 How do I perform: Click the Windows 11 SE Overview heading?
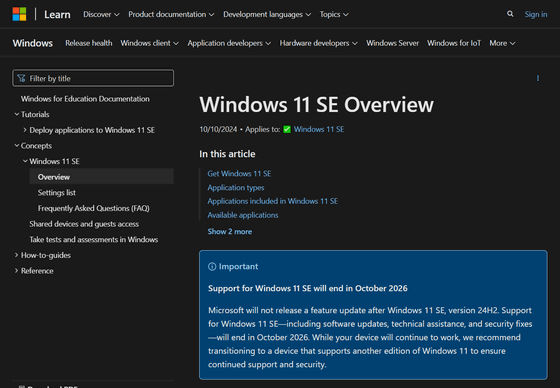(x=316, y=105)
